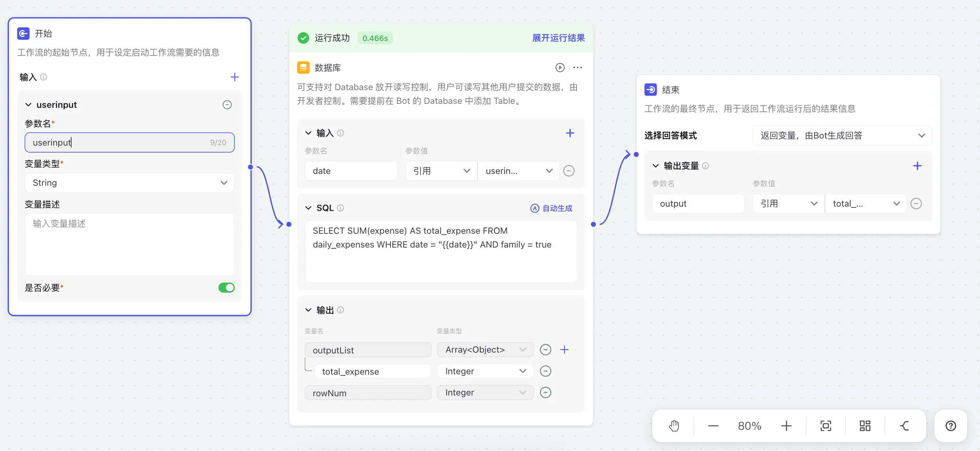The height and width of the screenshot is (451, 980).
Task: Remove the outputList output variable
Action: pos(545,350)
